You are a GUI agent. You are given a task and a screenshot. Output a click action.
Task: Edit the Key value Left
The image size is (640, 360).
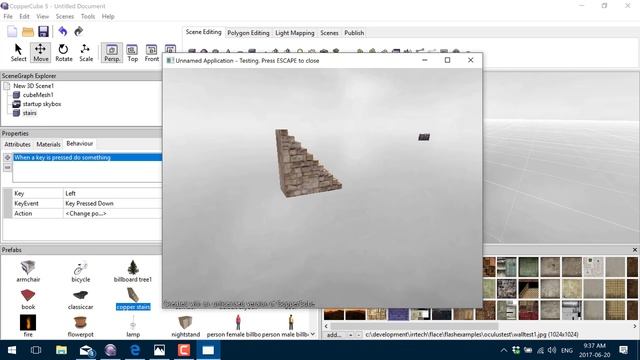pos(113,193)
